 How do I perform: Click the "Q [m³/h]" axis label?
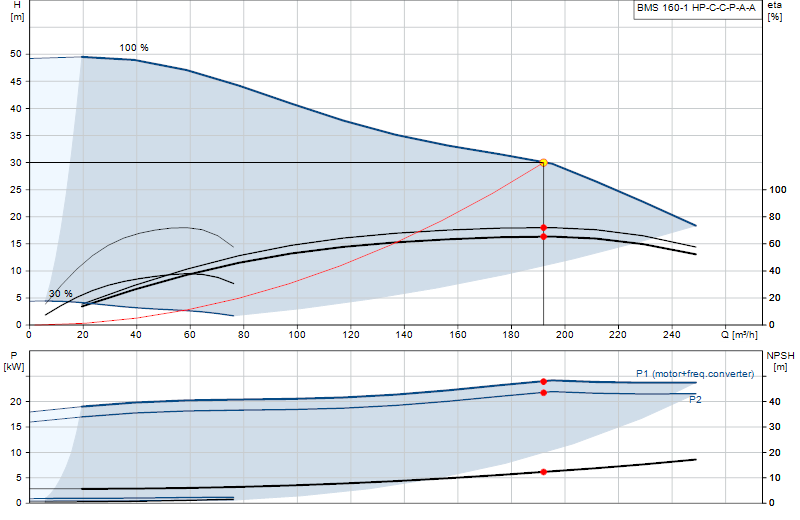739,335
